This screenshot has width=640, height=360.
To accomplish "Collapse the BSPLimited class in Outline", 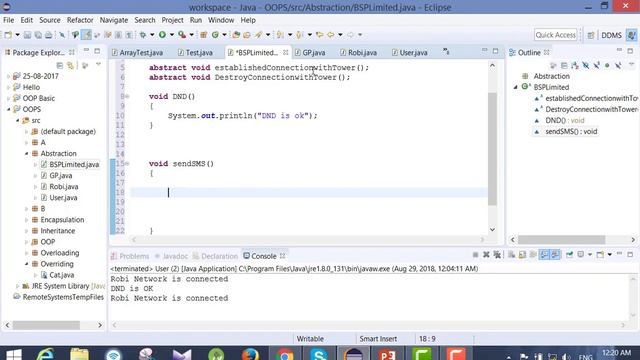I will coord(516,87).
